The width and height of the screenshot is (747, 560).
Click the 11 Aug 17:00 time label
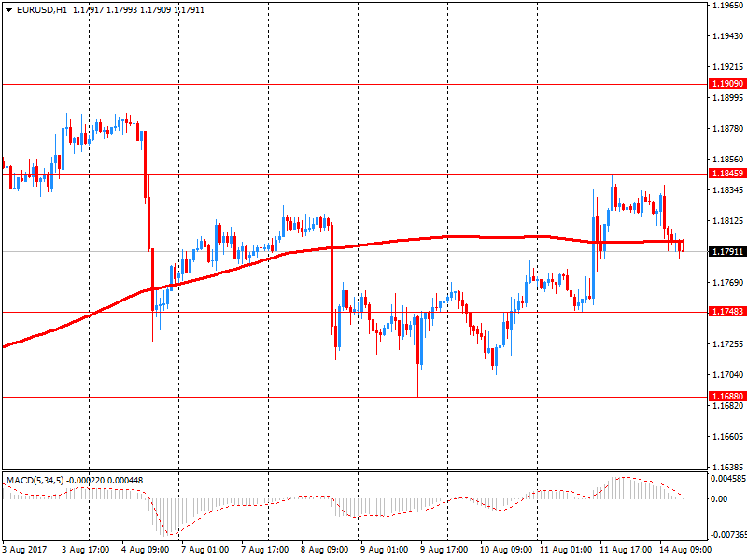click(626, 550)
